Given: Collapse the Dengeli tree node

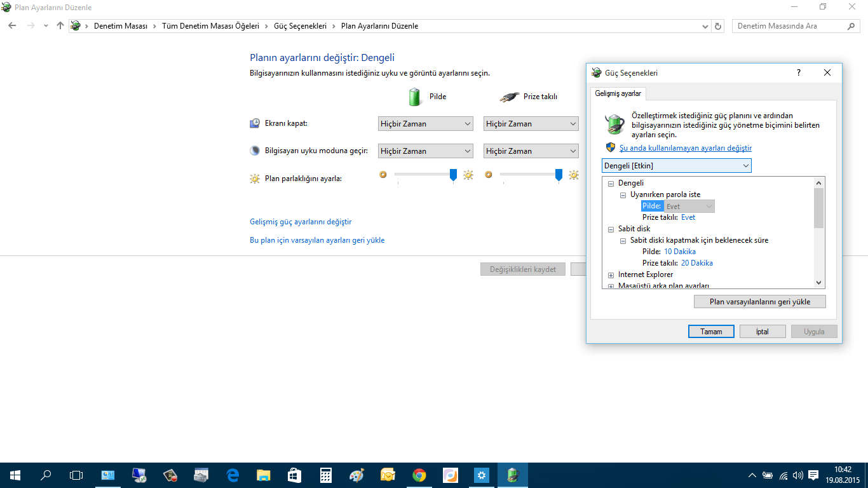Looking at the screenshot, I should coord(611,183).
